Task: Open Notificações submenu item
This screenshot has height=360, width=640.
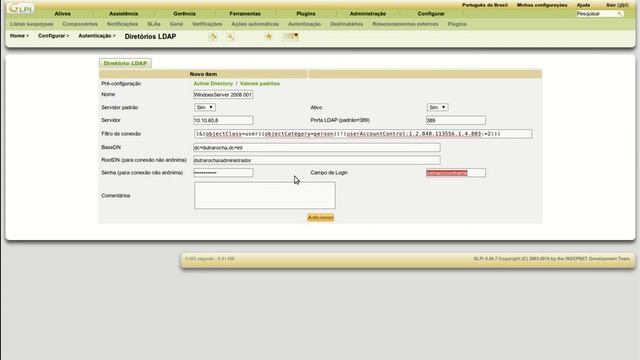Action: coord(122,24)
